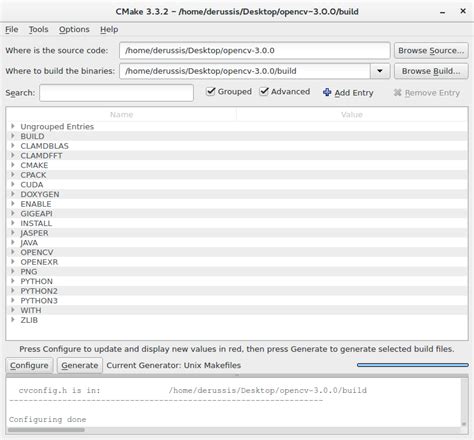Expand the ENABLE group arrow

click(x=13, y=203)
